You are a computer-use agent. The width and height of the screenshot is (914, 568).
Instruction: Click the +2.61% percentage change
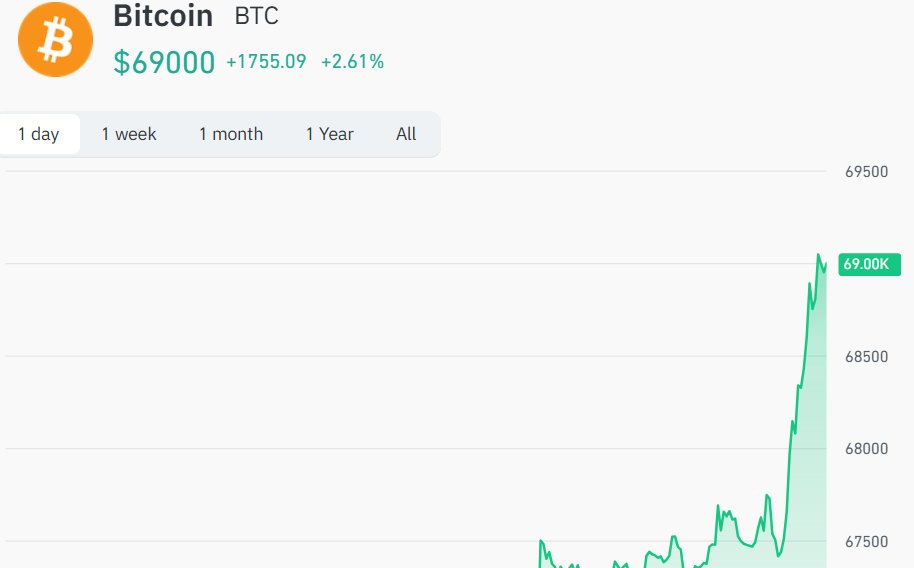(x=352, y=62)
